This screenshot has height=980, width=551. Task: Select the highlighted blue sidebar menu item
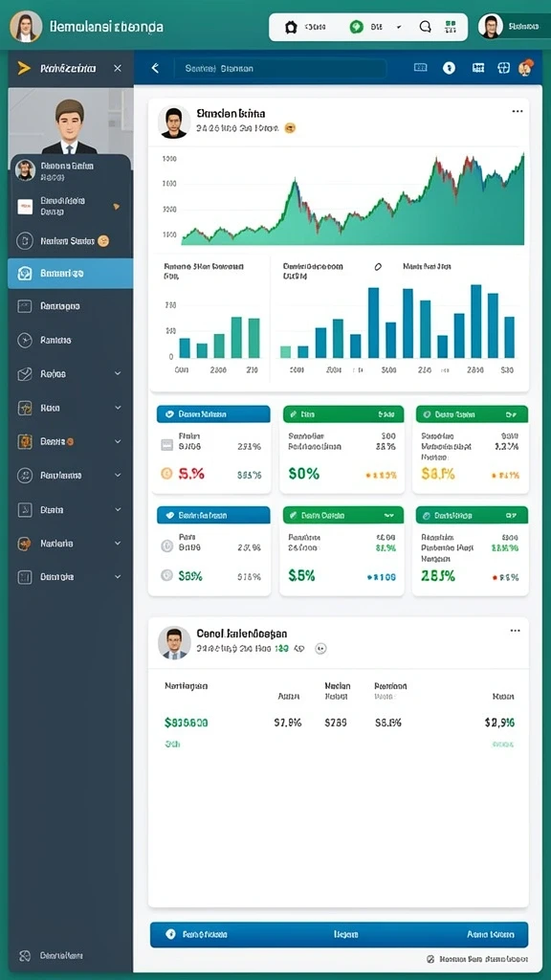click(70, 273)
